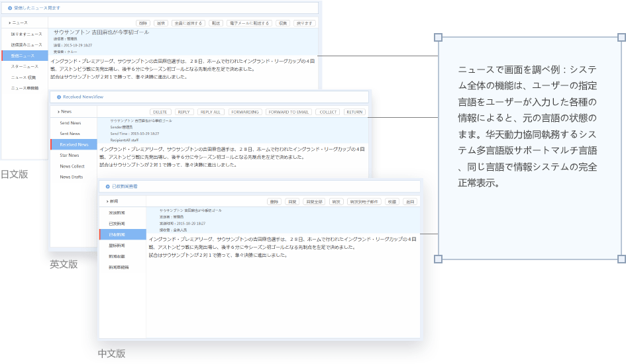Click the DELETE button in English window
This screenshot has width=626, height=364.
coord(160,113)
